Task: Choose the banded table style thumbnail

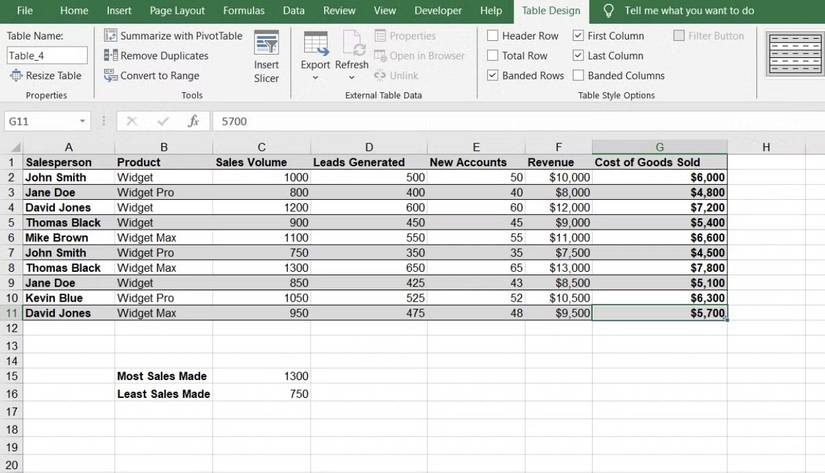Action: point(794,55)
